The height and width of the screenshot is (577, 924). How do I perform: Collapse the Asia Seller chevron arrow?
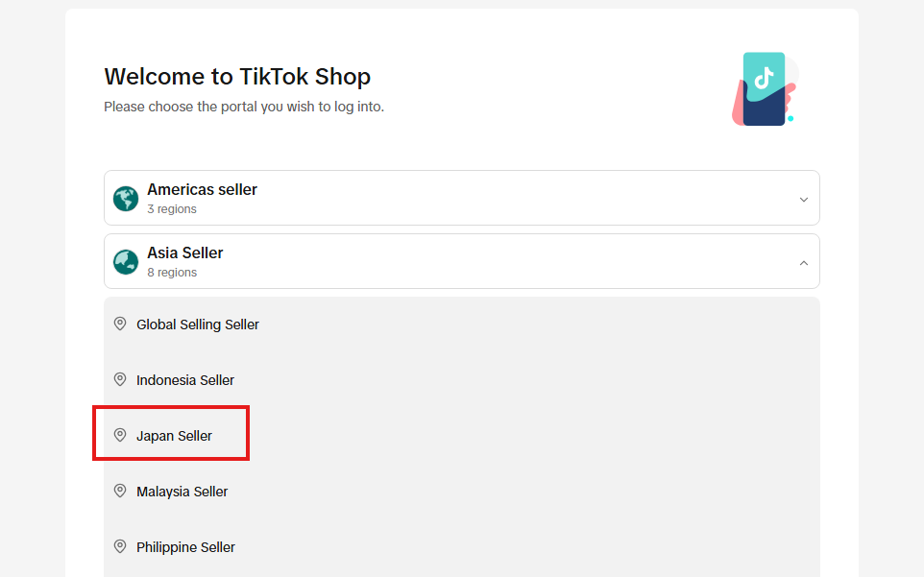[804, 263]
